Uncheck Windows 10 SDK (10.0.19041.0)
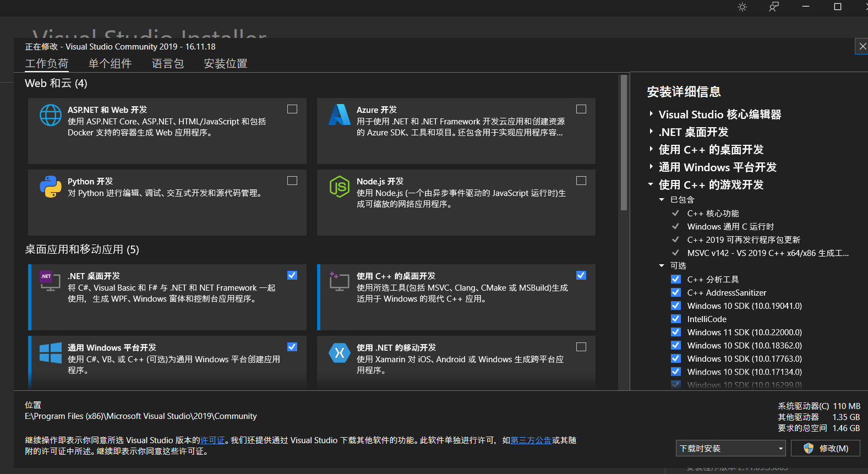Screen dimensions: 868x474 point(676,306)
